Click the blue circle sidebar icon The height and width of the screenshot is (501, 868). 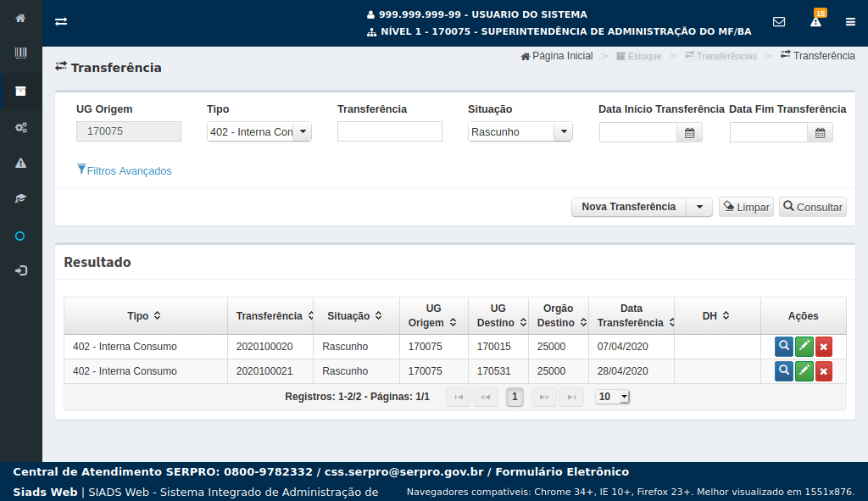(20, 237)
